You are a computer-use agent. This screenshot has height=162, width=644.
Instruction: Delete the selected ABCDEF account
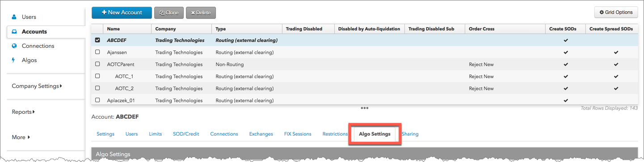coord(201,13)
